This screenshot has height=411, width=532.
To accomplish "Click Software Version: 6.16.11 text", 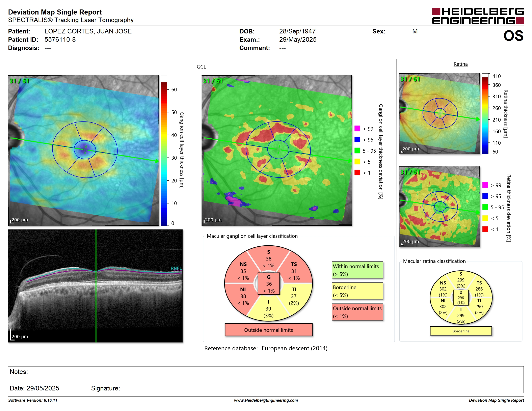I will point(33,400).
